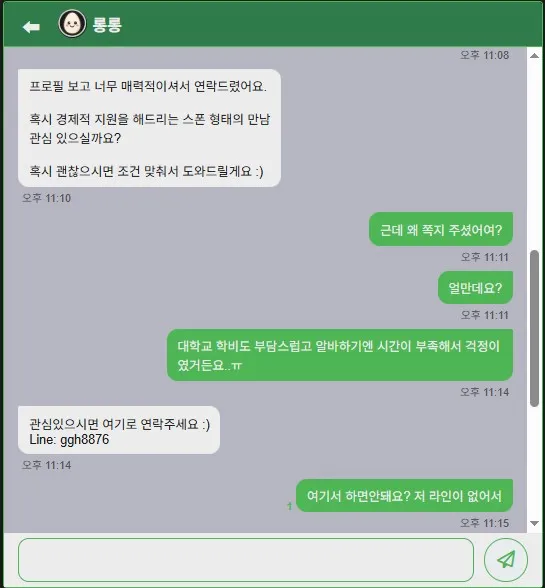
Task: Click scrollbar track above the thumb
Action: [x=534, y=154]
